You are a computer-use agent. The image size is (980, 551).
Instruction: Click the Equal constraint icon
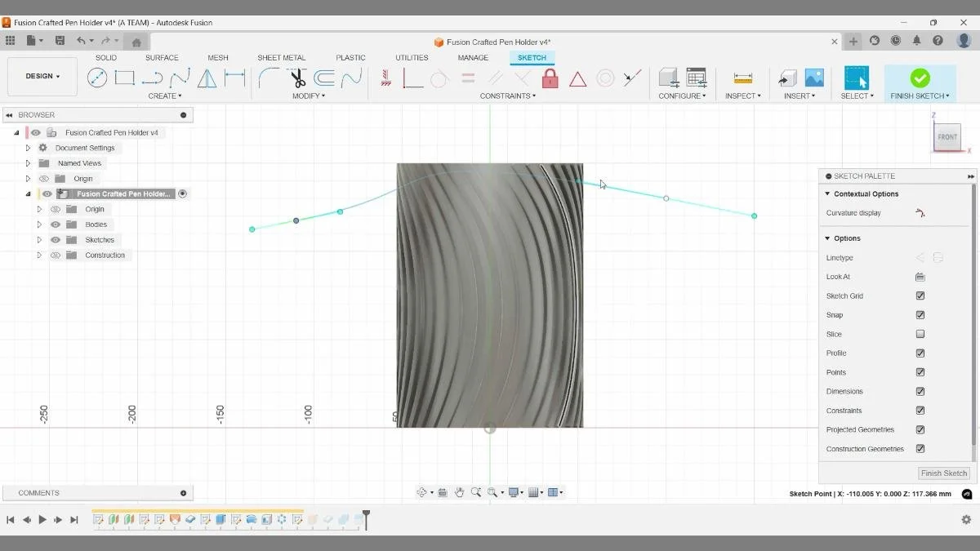coord(467,78)
